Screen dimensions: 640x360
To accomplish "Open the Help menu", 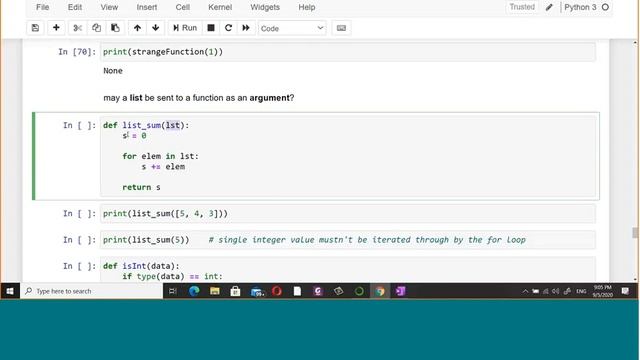I will pos(307,7).
